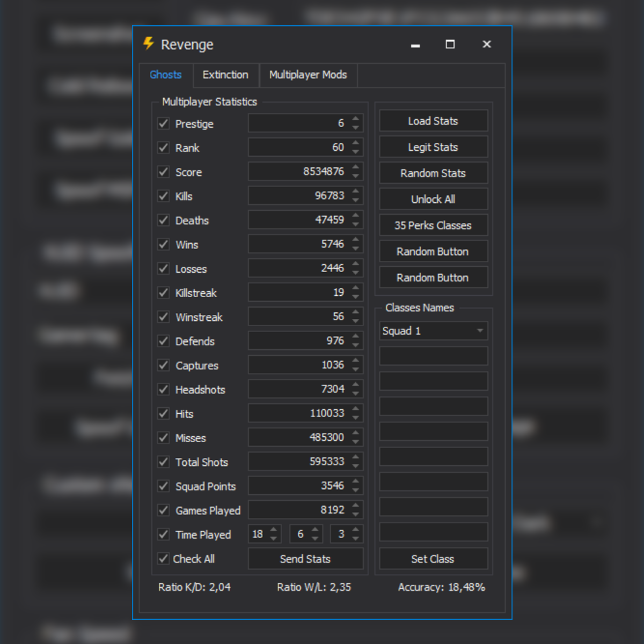This screenshot has width=644, height=644.
Task: Click the Load Stats button
Action: tap(433, 121)
